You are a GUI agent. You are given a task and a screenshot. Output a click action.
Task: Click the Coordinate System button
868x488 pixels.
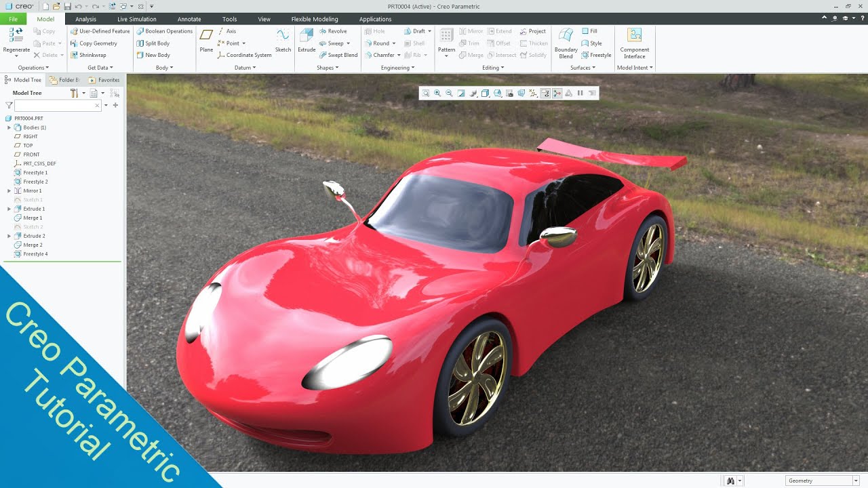244,55
